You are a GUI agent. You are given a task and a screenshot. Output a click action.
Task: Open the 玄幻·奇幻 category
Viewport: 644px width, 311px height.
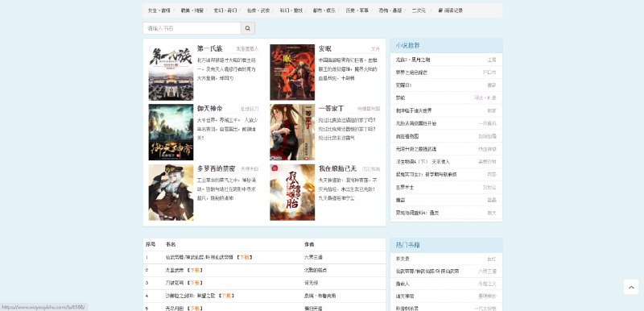point(225,10)
